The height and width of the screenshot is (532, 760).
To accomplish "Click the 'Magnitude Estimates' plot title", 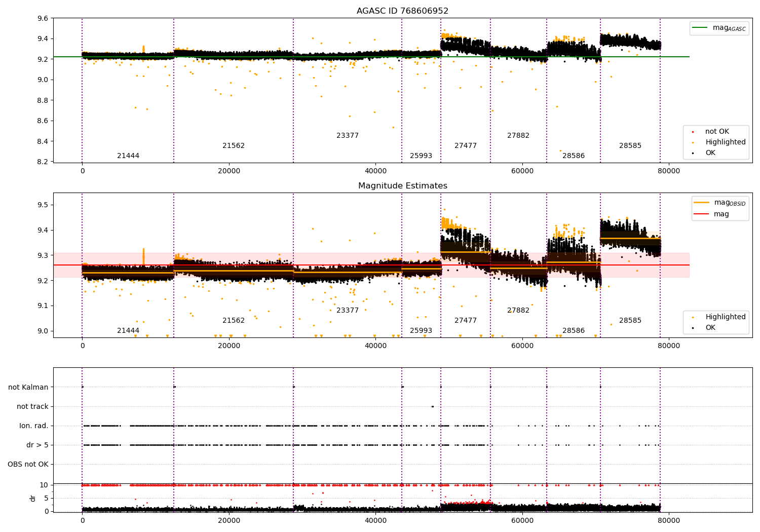I will click(402, 186).
